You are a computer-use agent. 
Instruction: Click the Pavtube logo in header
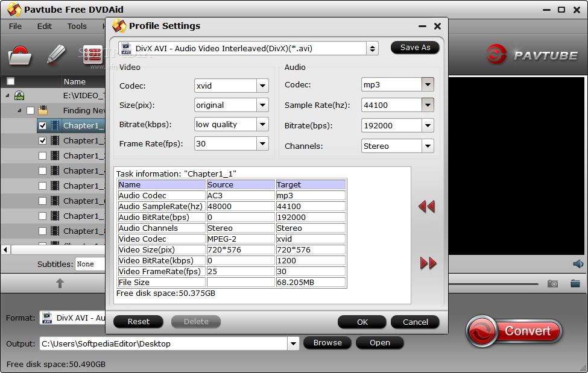click(532, 55)
